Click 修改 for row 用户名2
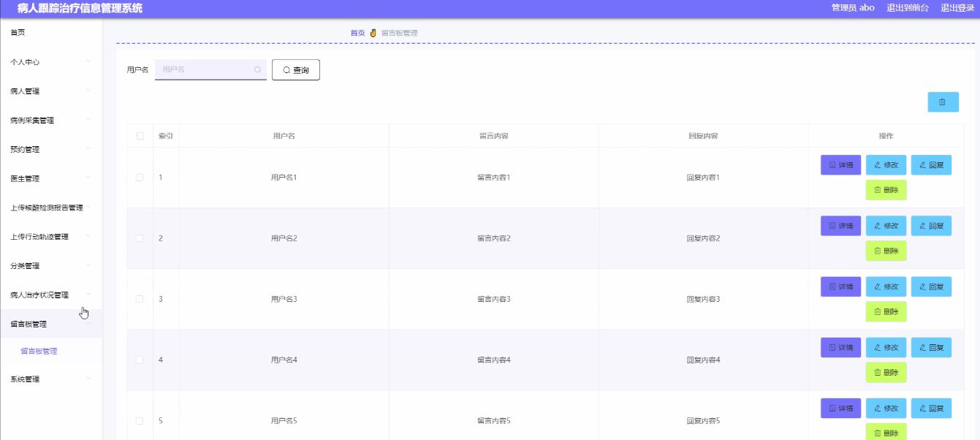This screenshot has width=980, height=440. tap(886, 226)
